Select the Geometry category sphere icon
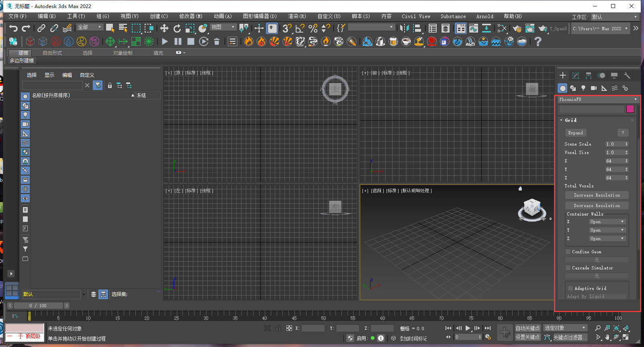Viewport: 644px width, 347px height. pos(562,88)
